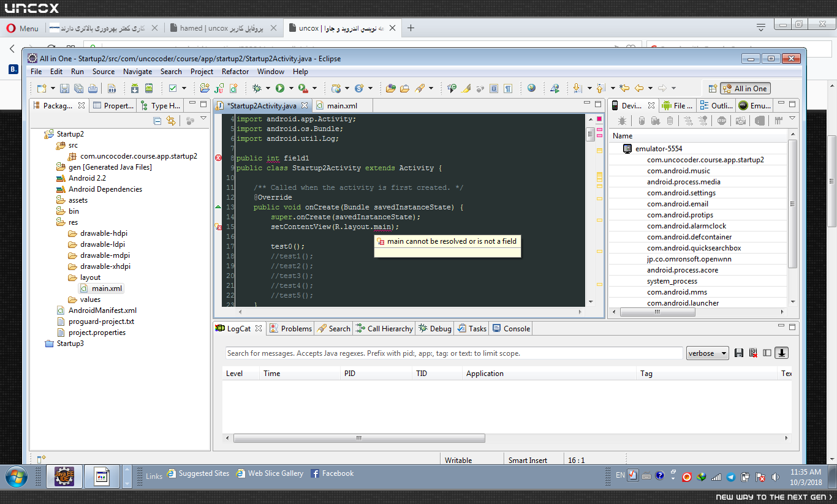
Task: Click Last Edit Location toolbar icon
Action: click(624, 88)
